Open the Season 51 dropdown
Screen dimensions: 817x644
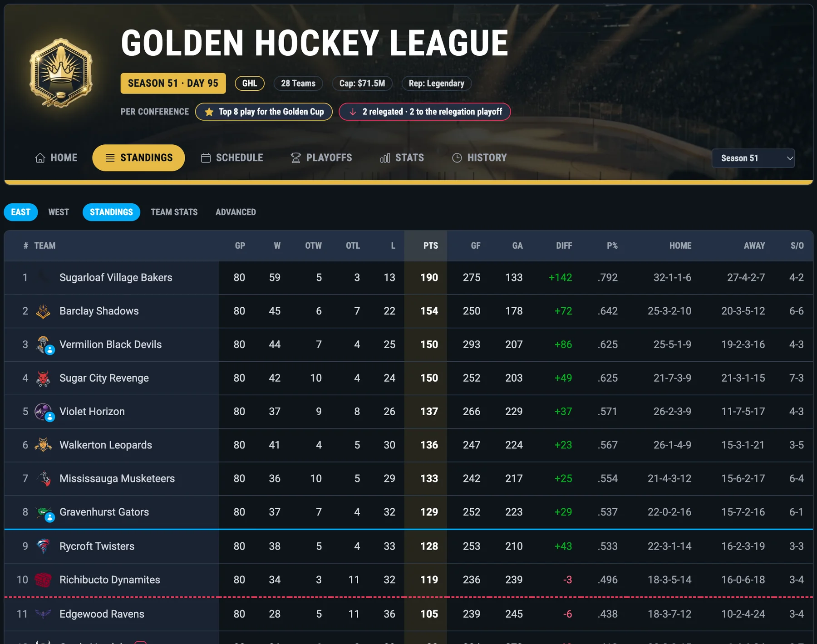pos(753,158)
